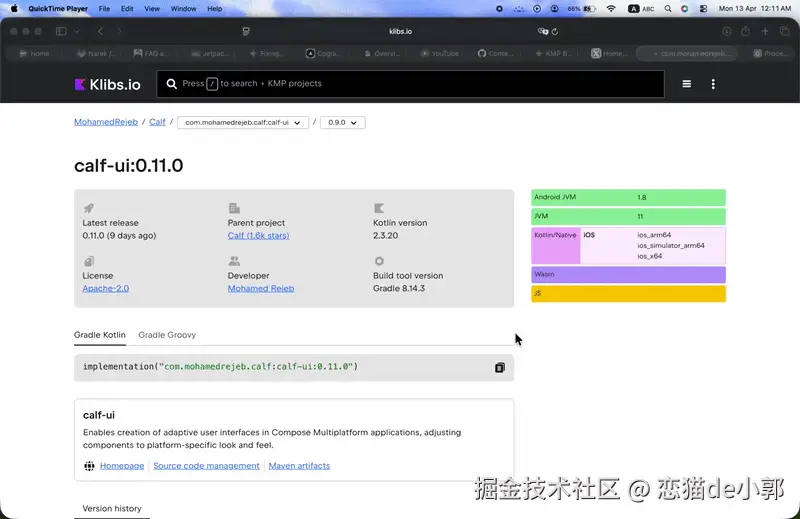Click the ios_simulator_arm64 target text
The height and width of the screenshot is (519, 800).
point(670,245)
